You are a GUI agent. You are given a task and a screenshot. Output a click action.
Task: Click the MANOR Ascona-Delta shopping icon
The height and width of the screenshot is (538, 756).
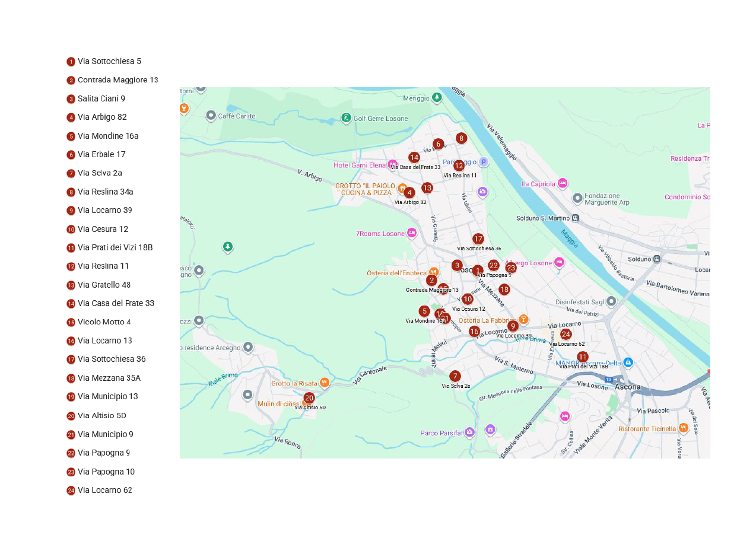628,362
